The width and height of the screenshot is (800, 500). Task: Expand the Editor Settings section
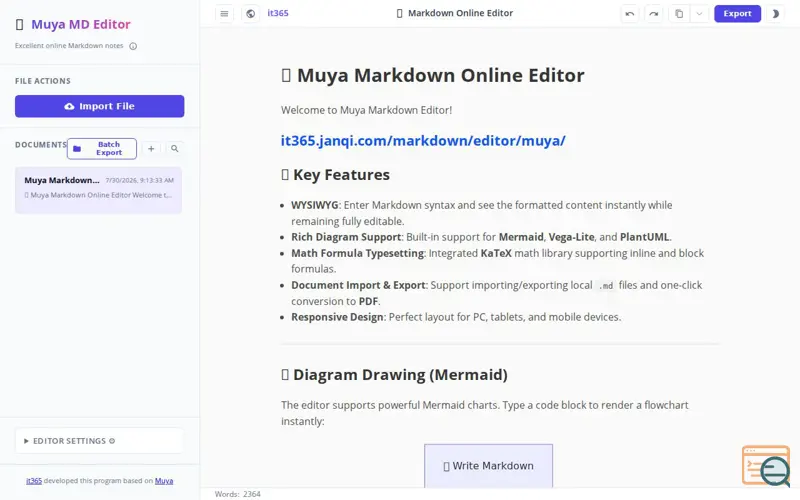(x=99, y=441)
